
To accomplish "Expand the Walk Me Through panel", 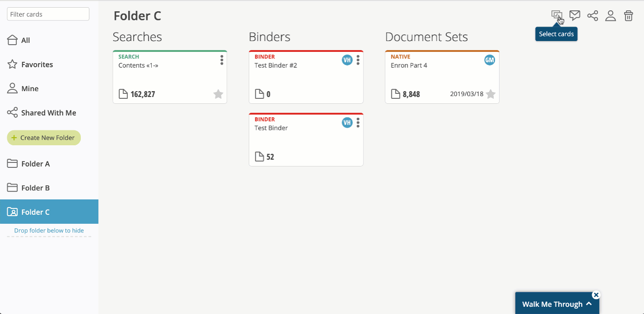I will pyautogui.click(x=557, y=304).
